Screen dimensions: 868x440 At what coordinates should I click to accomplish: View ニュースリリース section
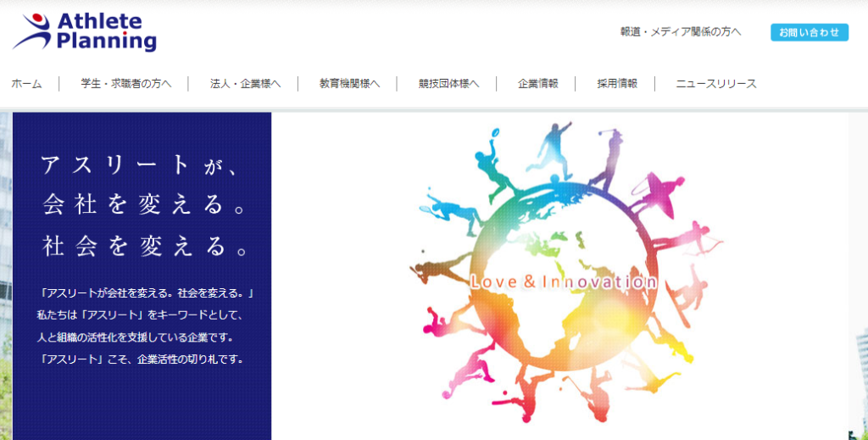pyautogui.click(x=715, y=84)
